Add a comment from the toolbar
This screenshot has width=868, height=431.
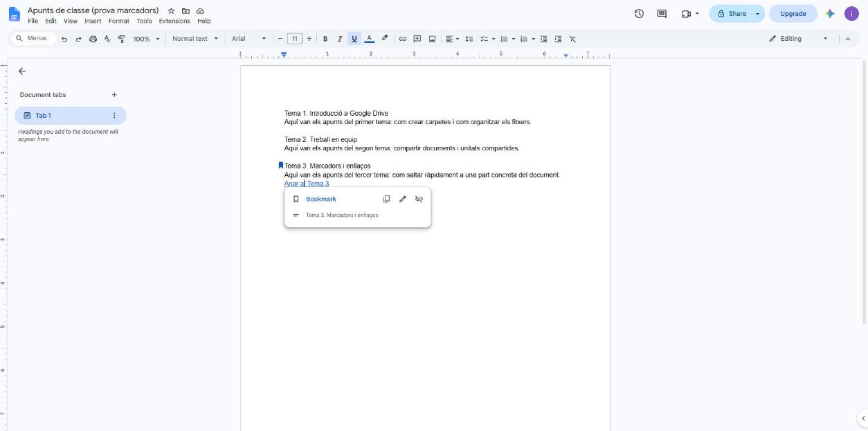pos(417,39)
